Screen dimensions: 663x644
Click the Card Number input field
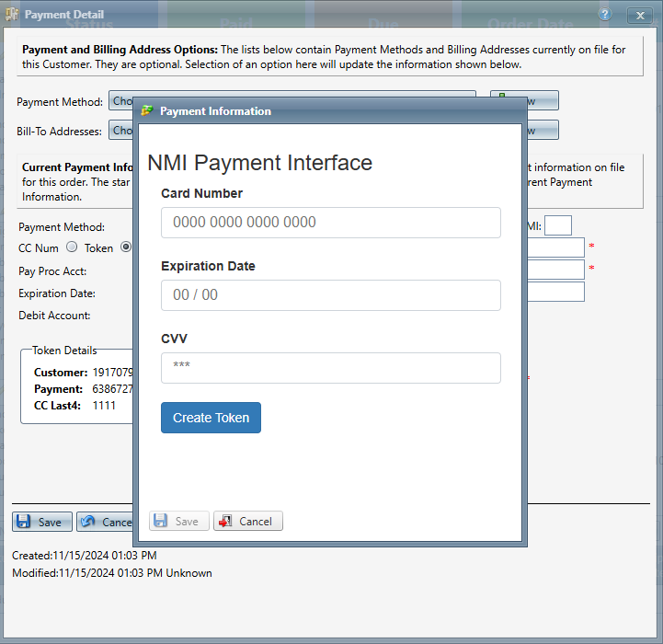[x=331, y=223]
